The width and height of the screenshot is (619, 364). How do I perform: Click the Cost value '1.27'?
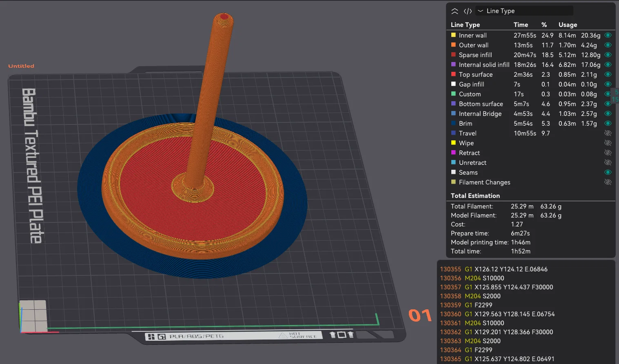(x=517, y=224)
